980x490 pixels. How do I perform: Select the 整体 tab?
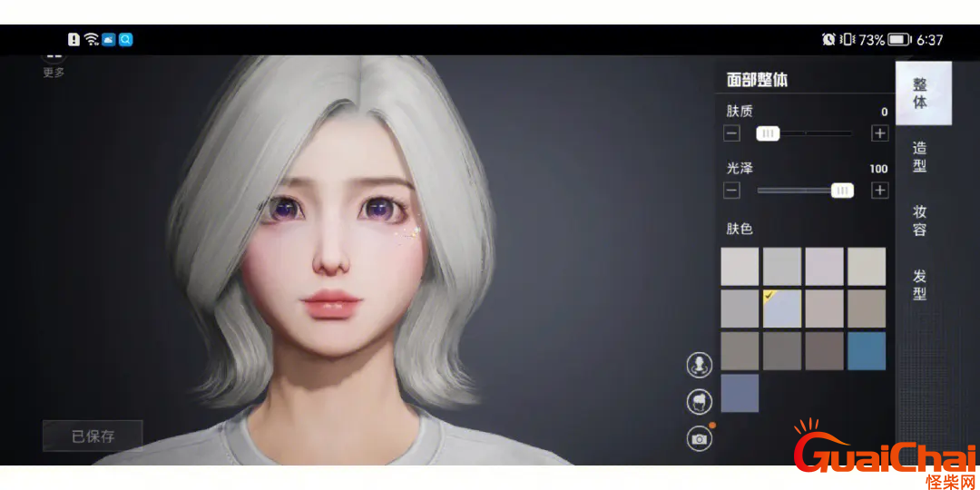point(919,93)
